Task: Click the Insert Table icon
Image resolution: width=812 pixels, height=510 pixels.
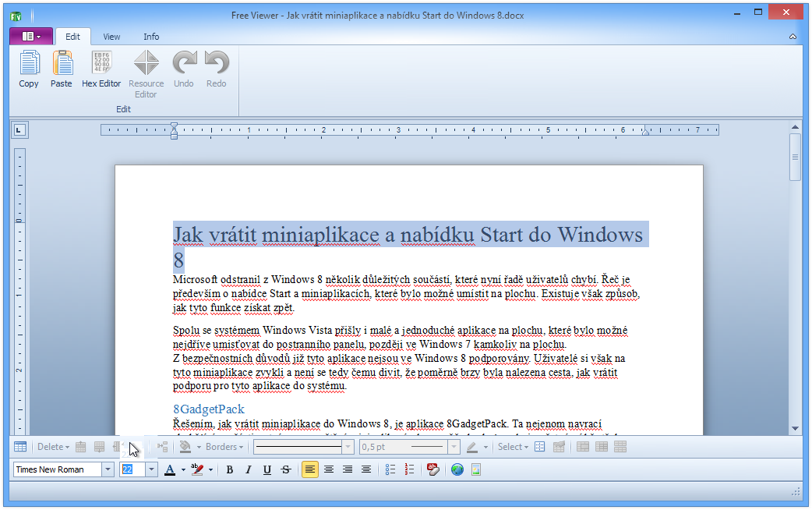Action: pyautogui.click(x=20, y=447)
